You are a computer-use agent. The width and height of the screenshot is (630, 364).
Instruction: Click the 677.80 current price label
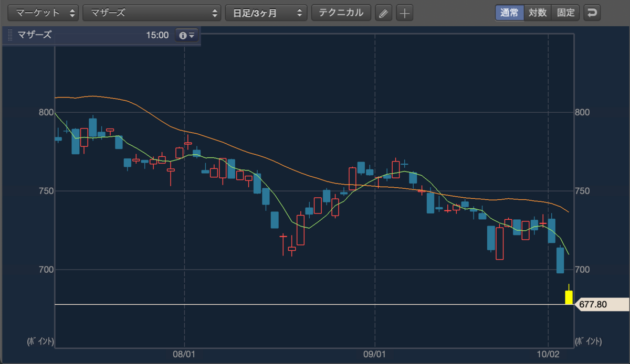(601, 304)
